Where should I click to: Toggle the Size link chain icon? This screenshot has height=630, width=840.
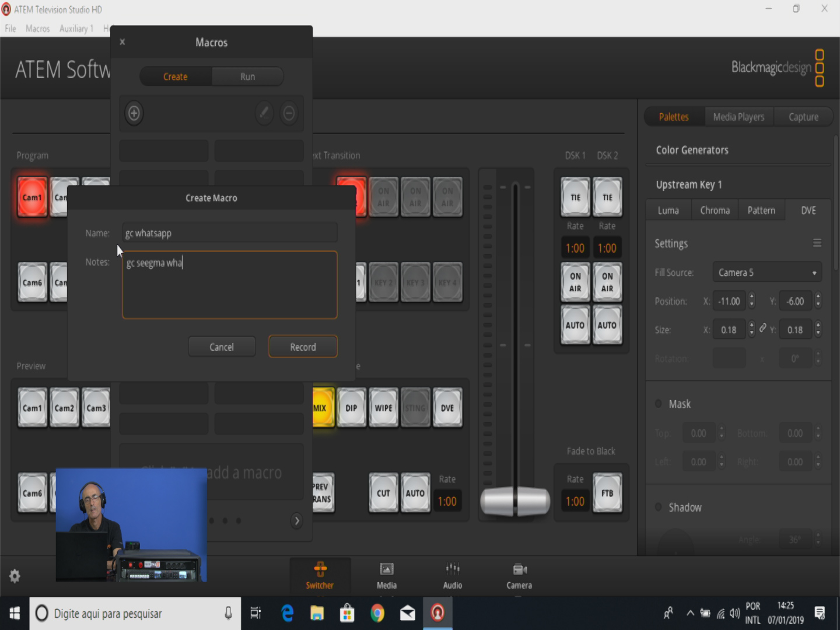(x=762, y=328)
